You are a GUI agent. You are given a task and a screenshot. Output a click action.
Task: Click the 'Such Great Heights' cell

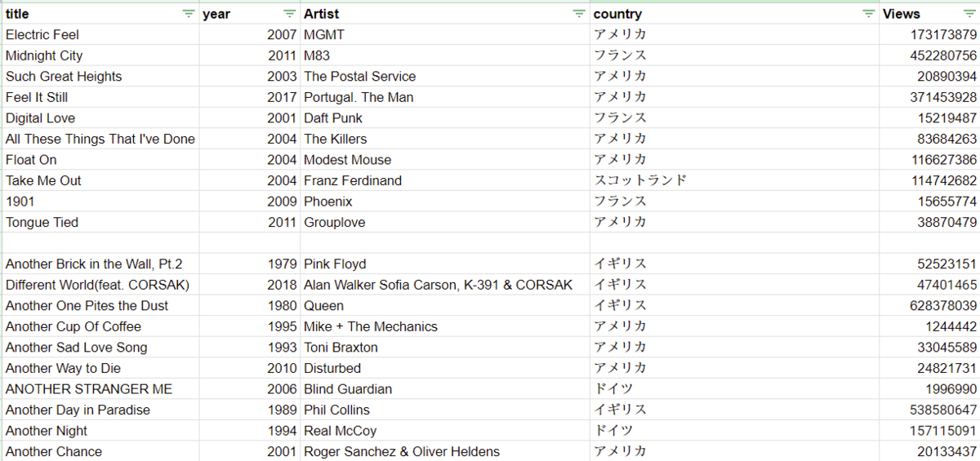coord(100,77)
